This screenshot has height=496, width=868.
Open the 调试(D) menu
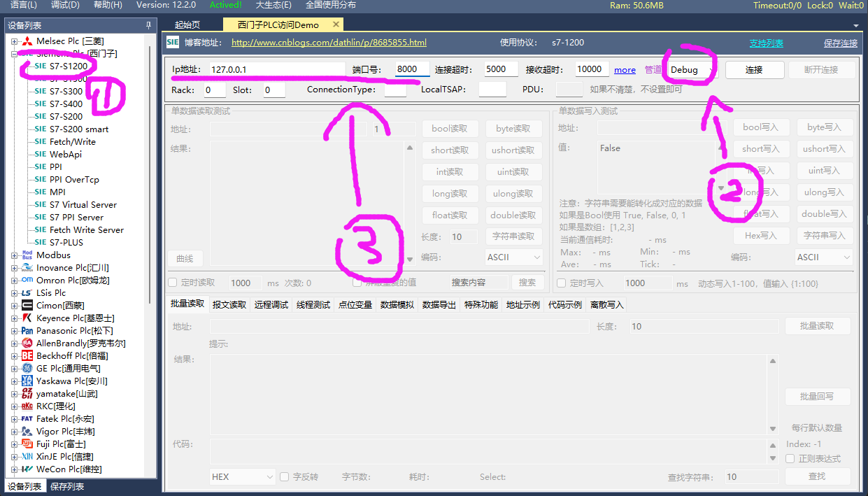(x=66, y=5)
